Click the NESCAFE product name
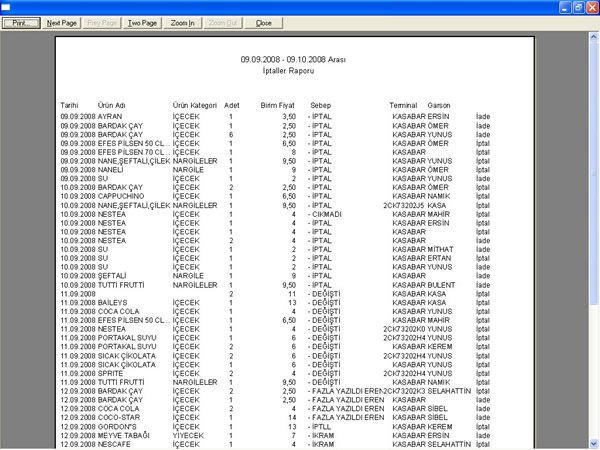Screen dimensions: 600x450 pyautogui.click(x=114, y=444)
